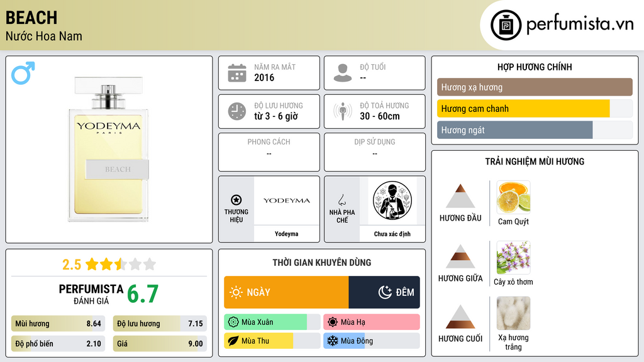Click the Hương xạ hương accord bar
This screenshot has height=362, width=644.
click(535, 87)
